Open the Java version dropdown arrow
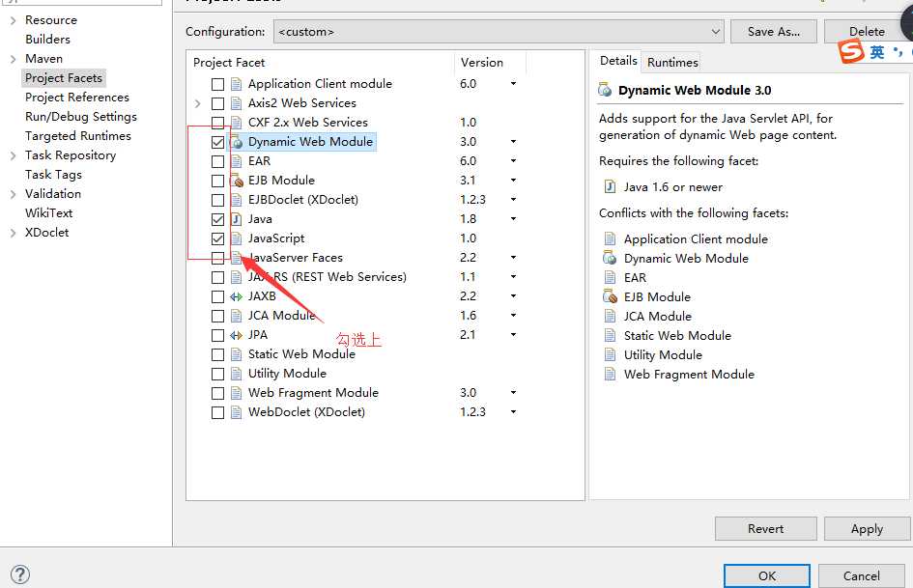The image size is (913, 588). [513, 219]
